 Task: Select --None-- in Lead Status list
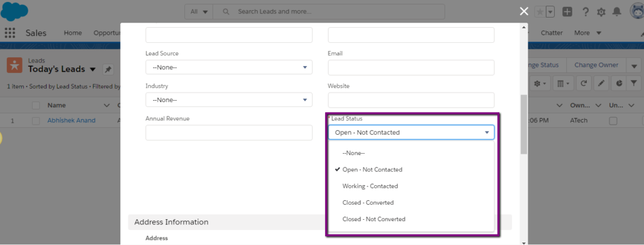(411, 153)
